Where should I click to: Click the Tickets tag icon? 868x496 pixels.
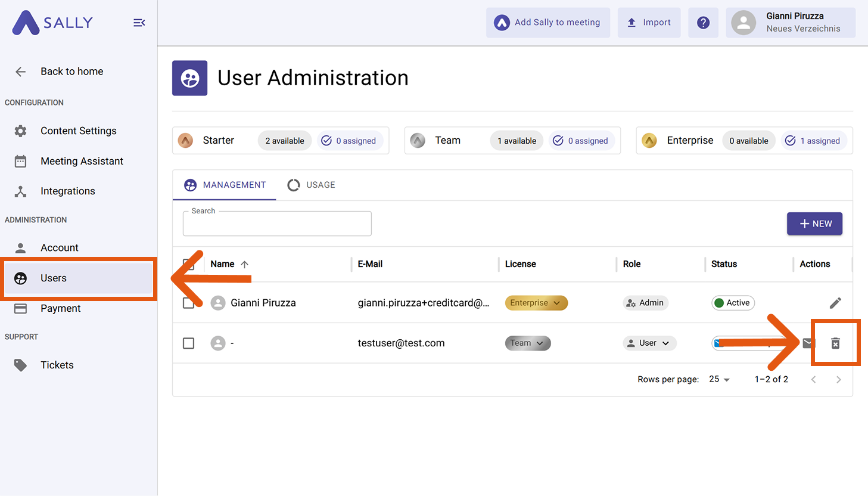[x=20, y=365]
